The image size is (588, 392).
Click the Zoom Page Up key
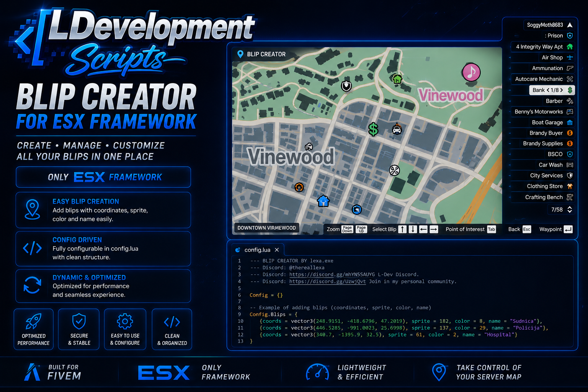click(361, 229)
